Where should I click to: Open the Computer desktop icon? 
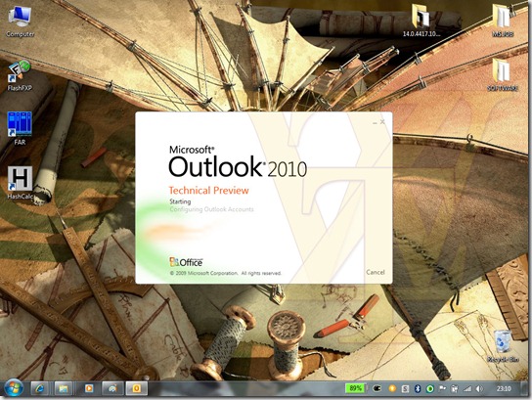click(x=20, y=22)
